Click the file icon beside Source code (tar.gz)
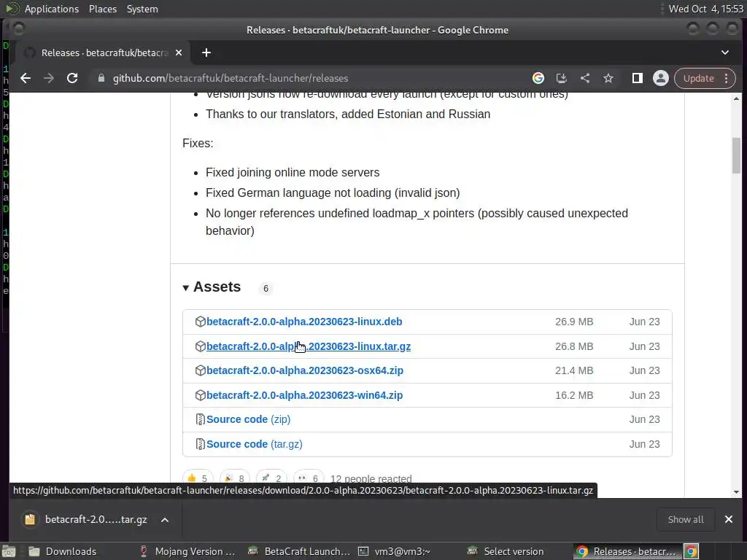The width and height of the screenshot is (747, 560). click(200, 444)
